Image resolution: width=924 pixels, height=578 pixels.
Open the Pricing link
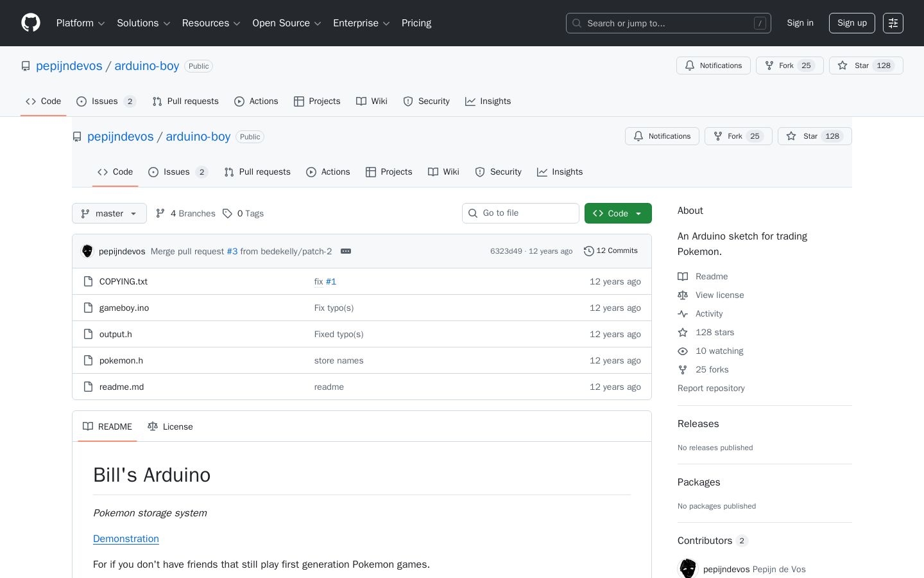[416, 23]
